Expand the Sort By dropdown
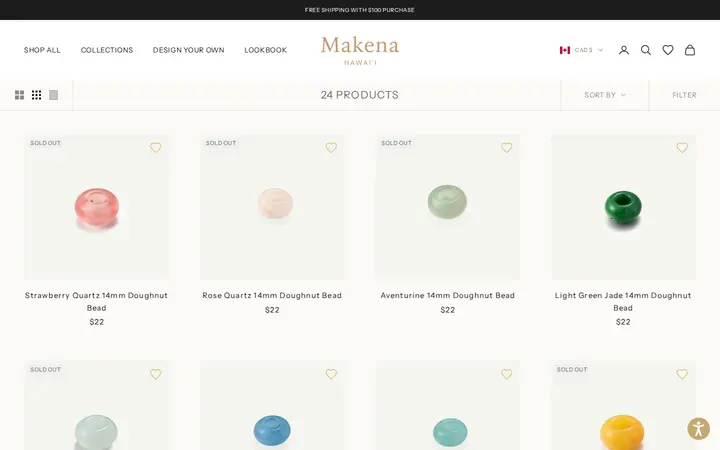 tap(605, 95)
